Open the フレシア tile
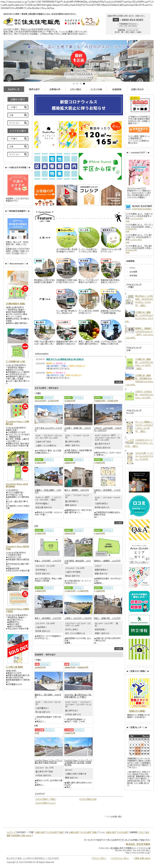The width and height of the screenshot is (157, 868). 89,195
